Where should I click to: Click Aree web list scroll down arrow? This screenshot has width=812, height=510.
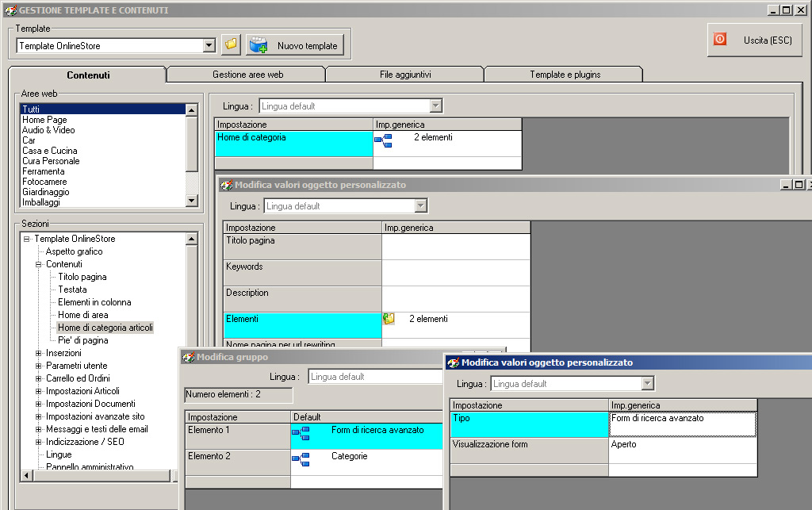192,201
